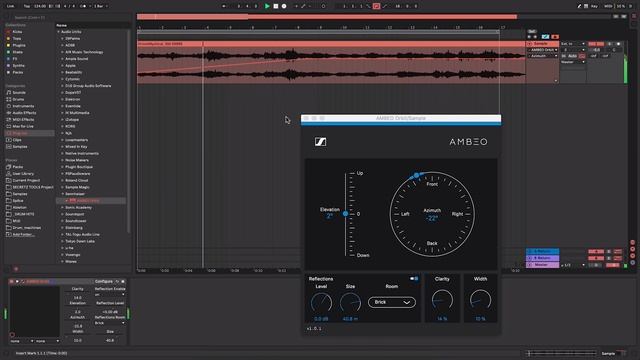The width and height of the screenshot is (640, 360).
Task: Open Max for Live category
Action: 23,126
